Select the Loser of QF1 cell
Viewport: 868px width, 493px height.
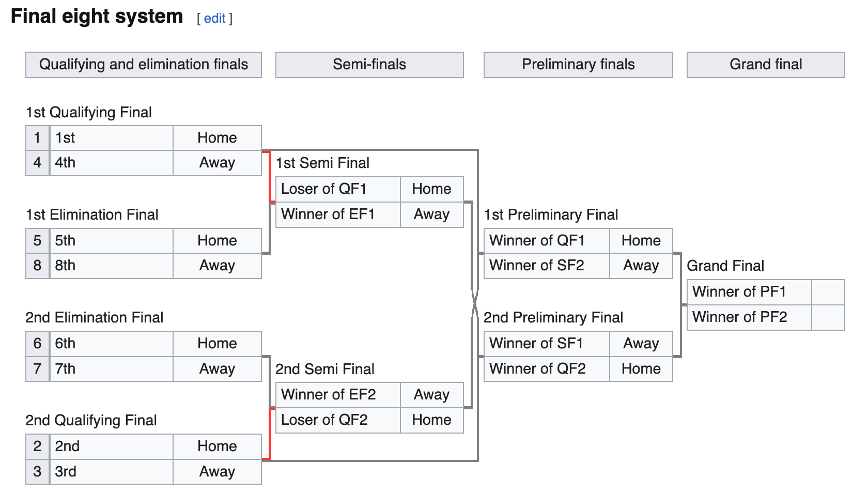click(338, 189)
